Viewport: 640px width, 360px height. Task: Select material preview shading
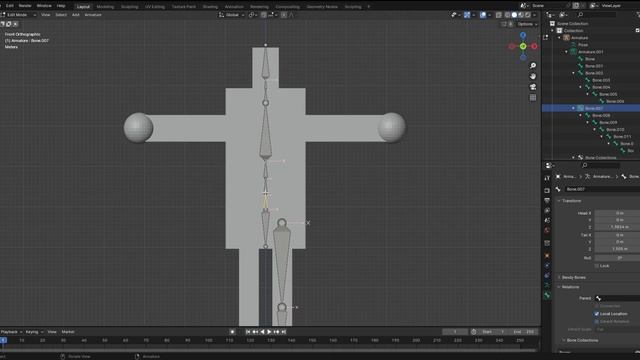pyautogui.click(x=521, y=15)
